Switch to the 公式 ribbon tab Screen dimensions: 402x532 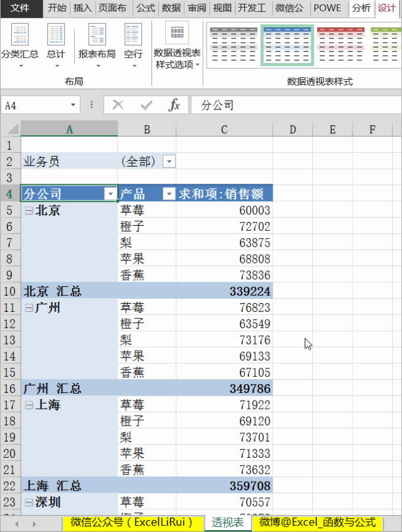(x=146, y=8)
